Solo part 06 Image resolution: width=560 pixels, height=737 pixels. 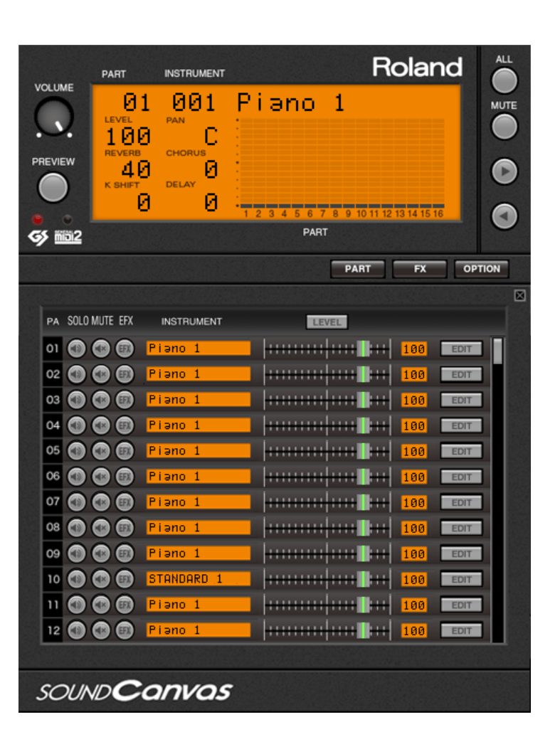pos(76,477)
